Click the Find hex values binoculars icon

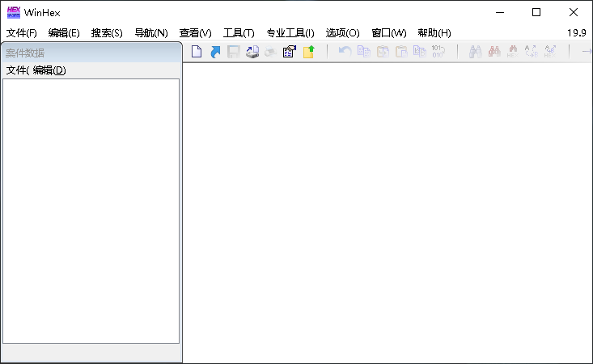point(513,52)
